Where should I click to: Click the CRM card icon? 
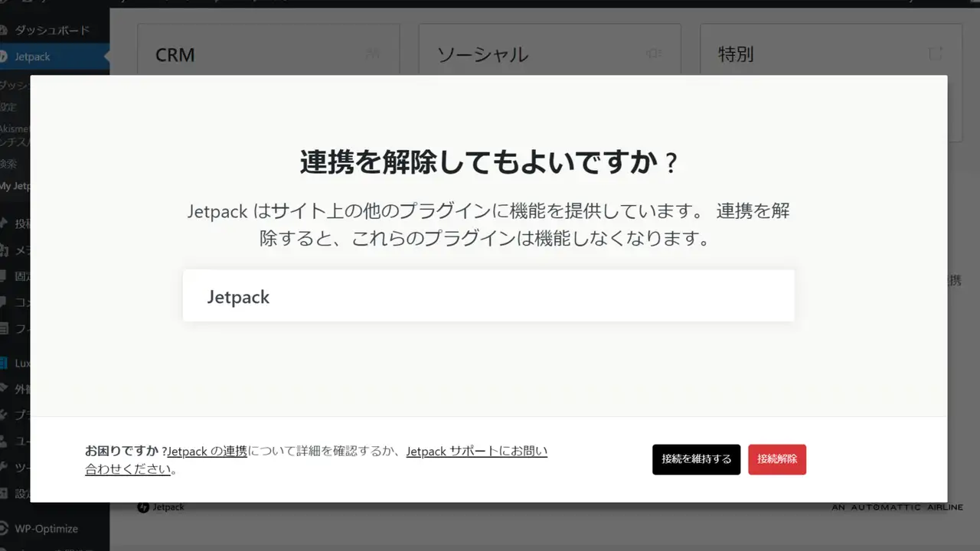click(x=374, y=54)
